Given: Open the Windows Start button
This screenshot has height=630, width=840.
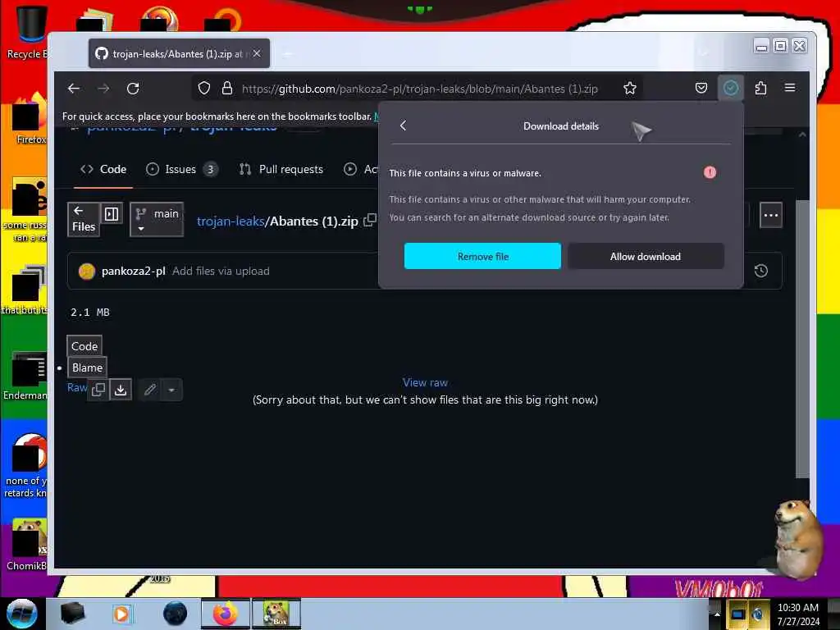Looking at the screenshot, I should click(x=22, y=614).
